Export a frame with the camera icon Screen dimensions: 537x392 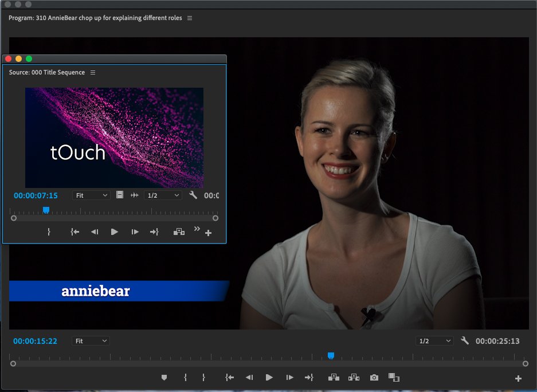374,378
